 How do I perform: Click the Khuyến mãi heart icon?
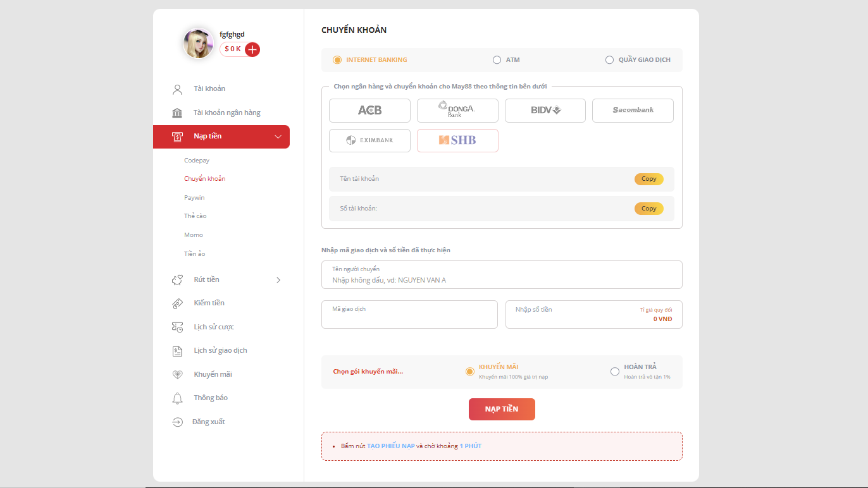pos(178,374)
